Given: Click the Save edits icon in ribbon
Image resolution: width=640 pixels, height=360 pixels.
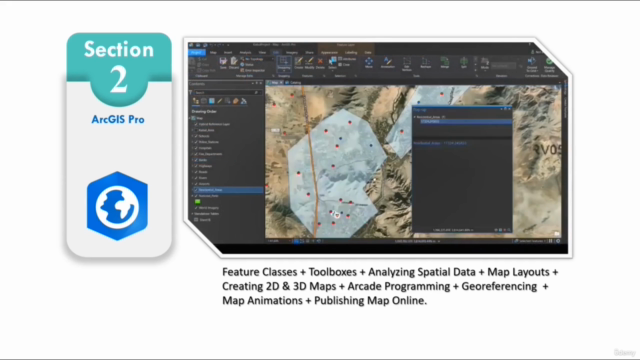Looking at the screenshot, I should click(x=223, y=62).
